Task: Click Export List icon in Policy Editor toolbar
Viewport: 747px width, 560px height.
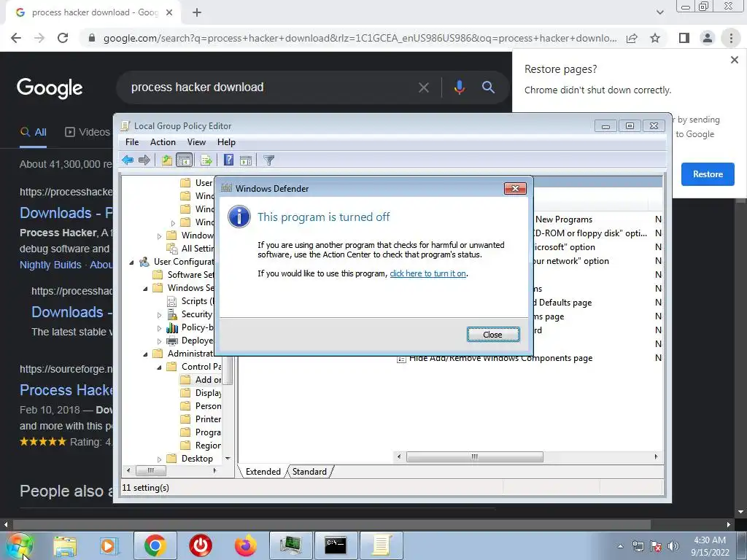Action: click(x=206, y=160)
